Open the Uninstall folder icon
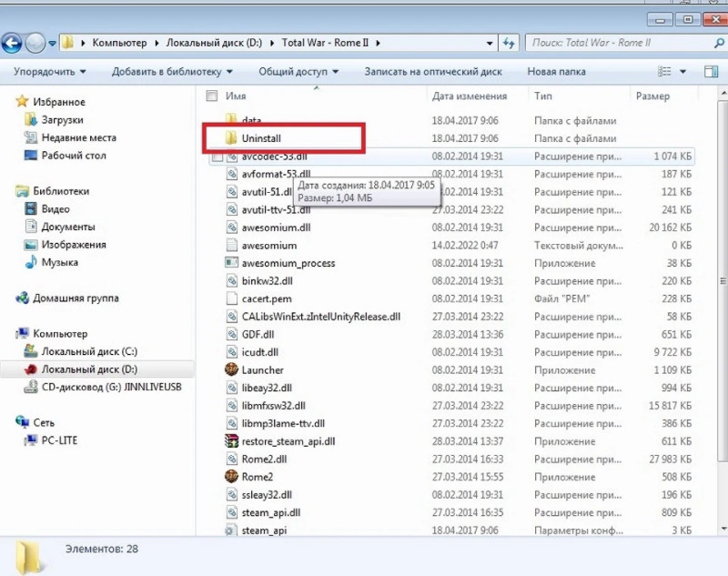 tap(230, 138)
